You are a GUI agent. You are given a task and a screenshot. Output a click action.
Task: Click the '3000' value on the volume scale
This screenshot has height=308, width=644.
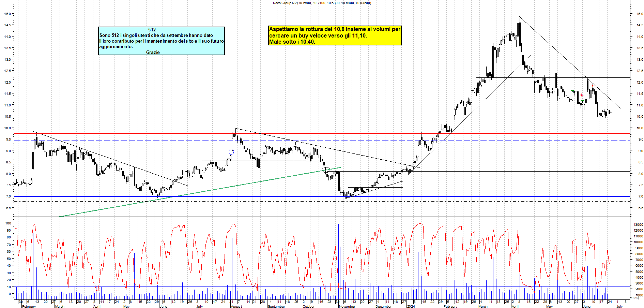click(639, 283)
